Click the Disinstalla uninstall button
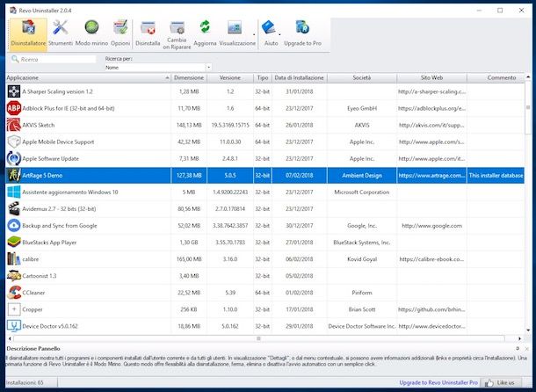Screen dimensions: 536x392 (x=148, y=33)
